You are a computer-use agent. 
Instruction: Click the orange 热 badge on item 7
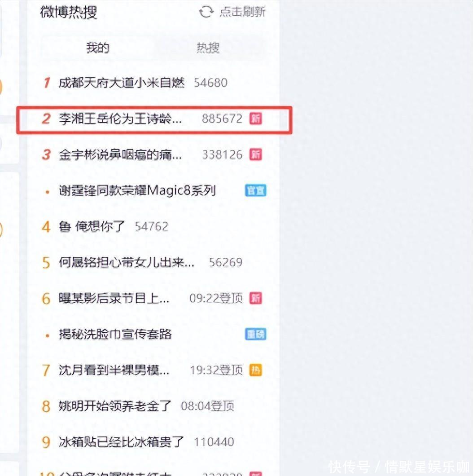pyautogui.click(x=255, y=370)
